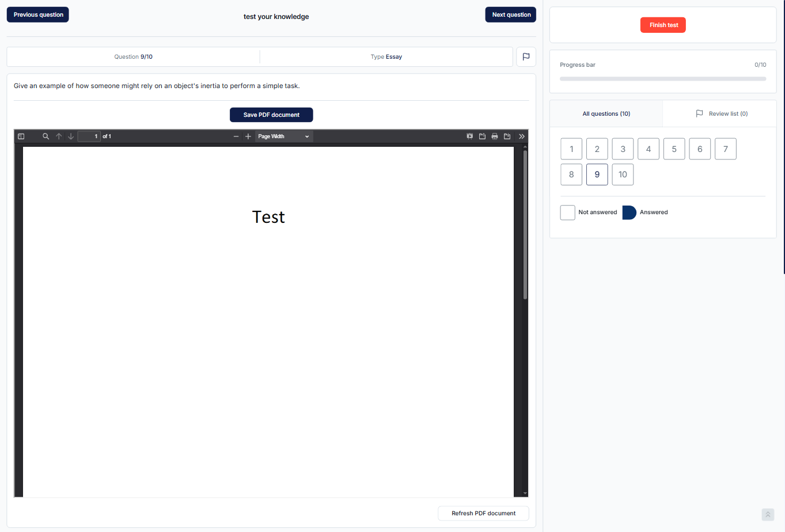Switch to All questions (10) tab
The height and width of the screenshot is (532, 785).
tap(606, 114)
